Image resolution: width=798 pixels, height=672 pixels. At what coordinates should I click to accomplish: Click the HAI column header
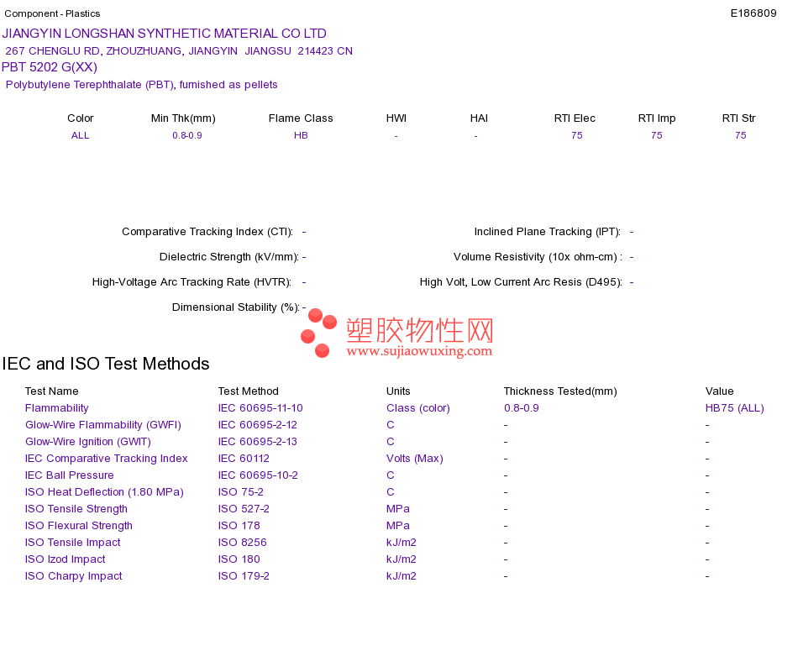point(479,118)
